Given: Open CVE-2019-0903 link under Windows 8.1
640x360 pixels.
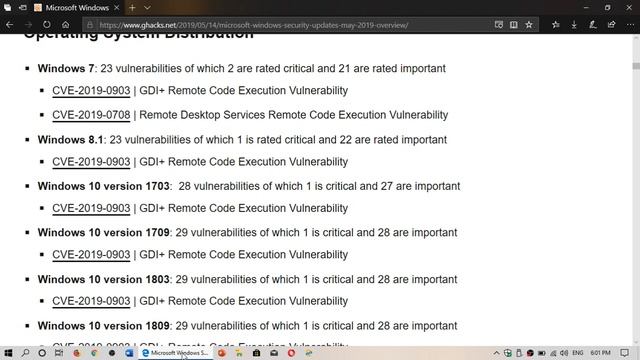Looking at the screenshot, I should pyautogui.click(x=91, y=162).
